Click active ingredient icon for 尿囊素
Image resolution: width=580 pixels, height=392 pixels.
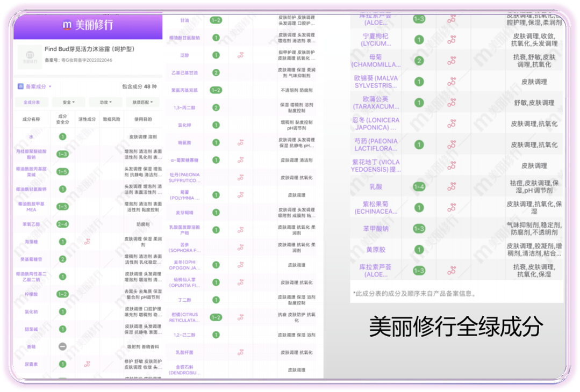87,364
